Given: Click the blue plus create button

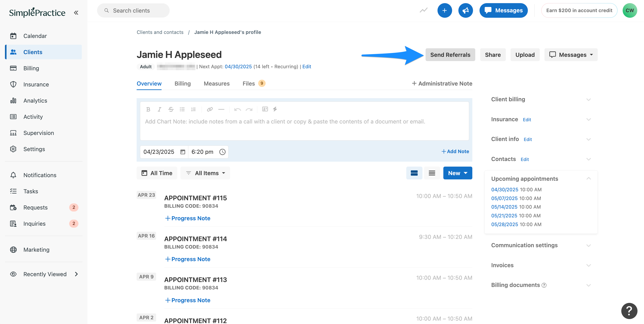Looking at the screenshot, I should pyautogui.click(x=444, y=11).
